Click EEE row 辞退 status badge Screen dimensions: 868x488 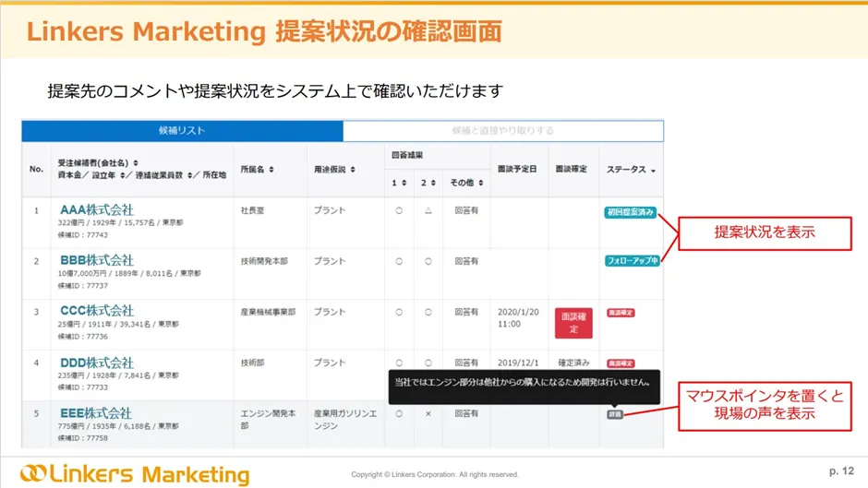click(615, 414)
